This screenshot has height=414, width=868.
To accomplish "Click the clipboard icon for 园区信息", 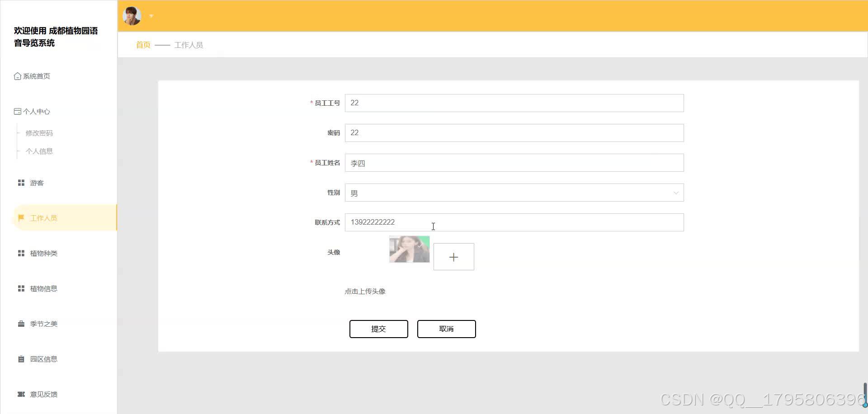I will click(x=21, y=359).
